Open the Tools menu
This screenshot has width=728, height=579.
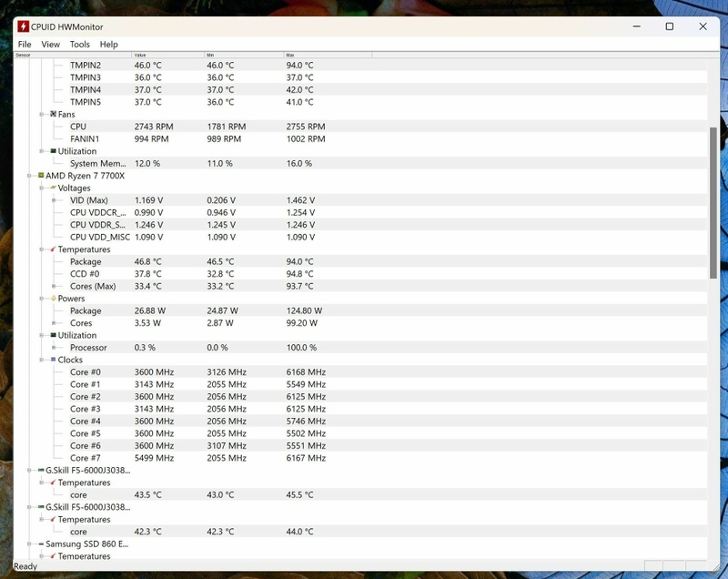pyautogui.click(x=80, y=44)
